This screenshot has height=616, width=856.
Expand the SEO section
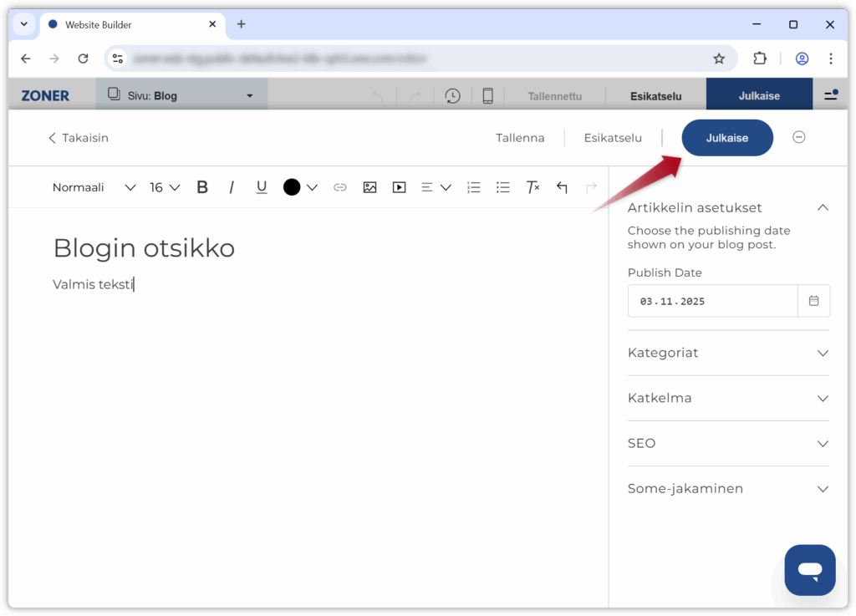728,443
